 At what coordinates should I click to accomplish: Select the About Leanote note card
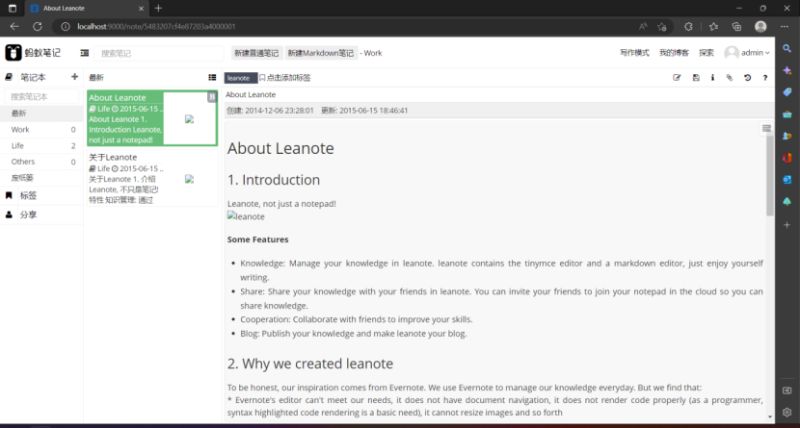[x=152, y=118]
